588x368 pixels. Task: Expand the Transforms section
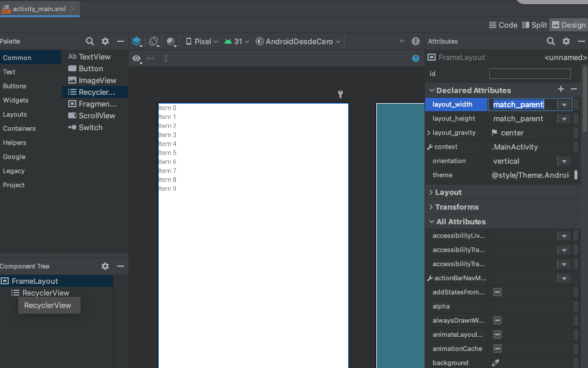point(431,207)
